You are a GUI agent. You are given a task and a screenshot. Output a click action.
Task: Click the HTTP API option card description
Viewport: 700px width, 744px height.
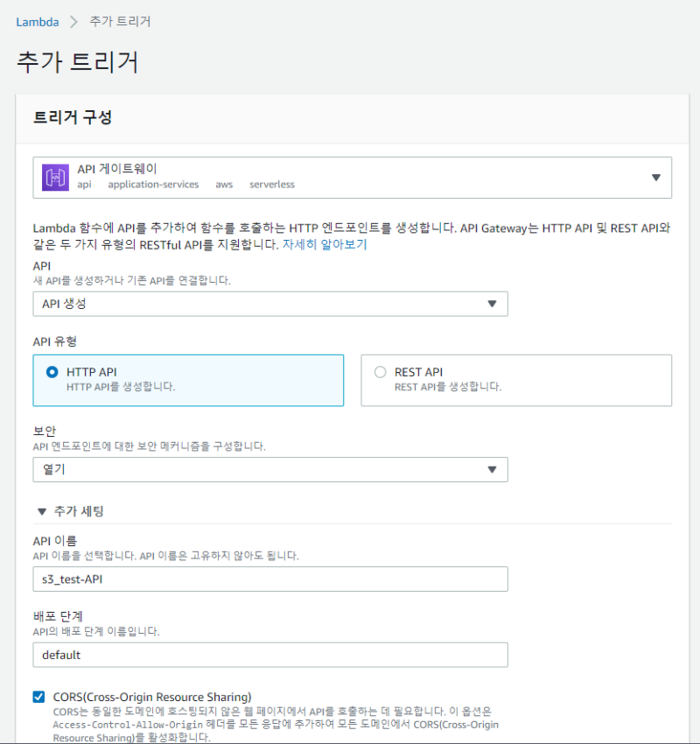coord(121,387)
